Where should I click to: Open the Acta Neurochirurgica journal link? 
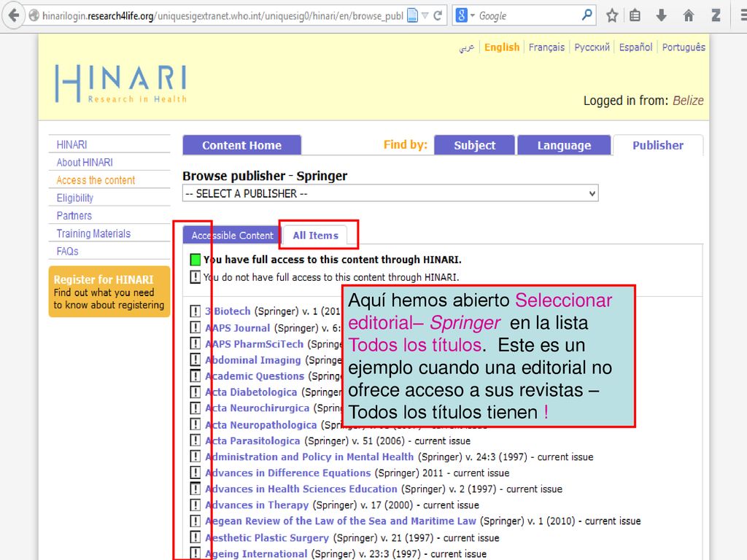pos(258,408)
